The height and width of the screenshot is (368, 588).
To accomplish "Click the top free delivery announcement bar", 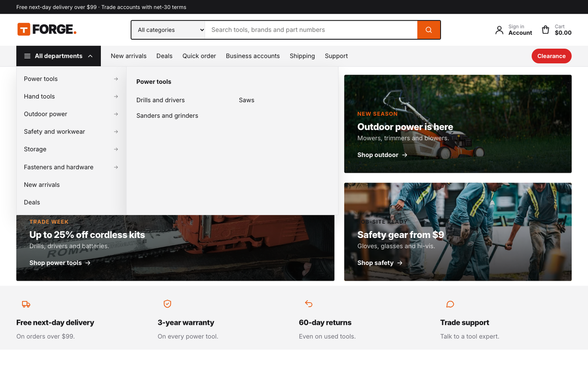I will (x=294, y=7).
